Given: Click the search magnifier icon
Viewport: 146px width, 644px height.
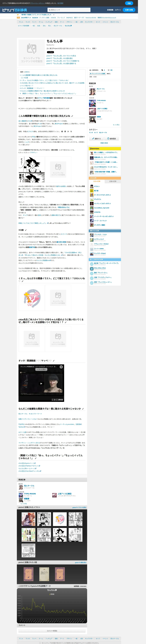Looking at the screenshot, I should point(50,10).
